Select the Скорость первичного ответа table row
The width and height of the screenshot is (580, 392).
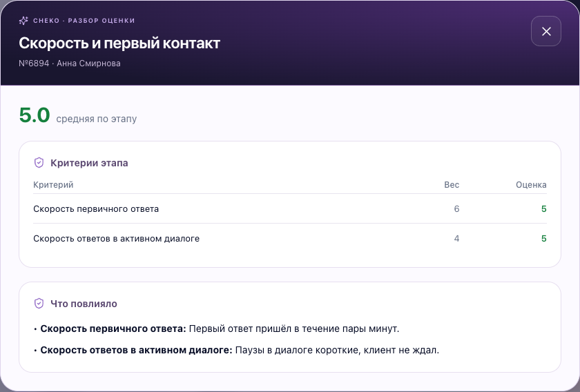point(290,208)
